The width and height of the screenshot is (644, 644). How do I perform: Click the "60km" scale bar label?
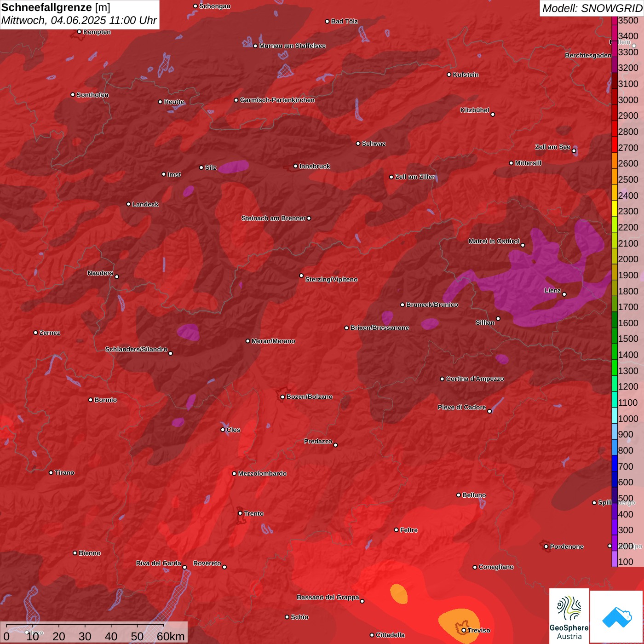171,636
